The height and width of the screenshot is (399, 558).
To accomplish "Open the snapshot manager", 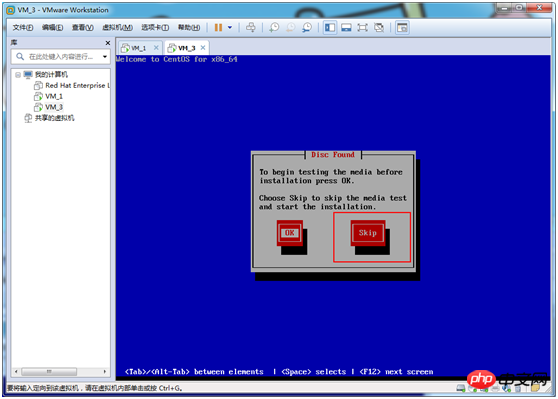I will [307, 28].
